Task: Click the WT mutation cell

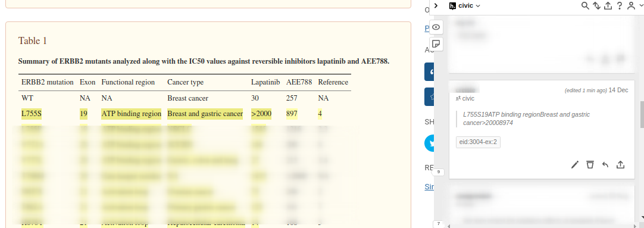Action: click(x=27, y=99)
